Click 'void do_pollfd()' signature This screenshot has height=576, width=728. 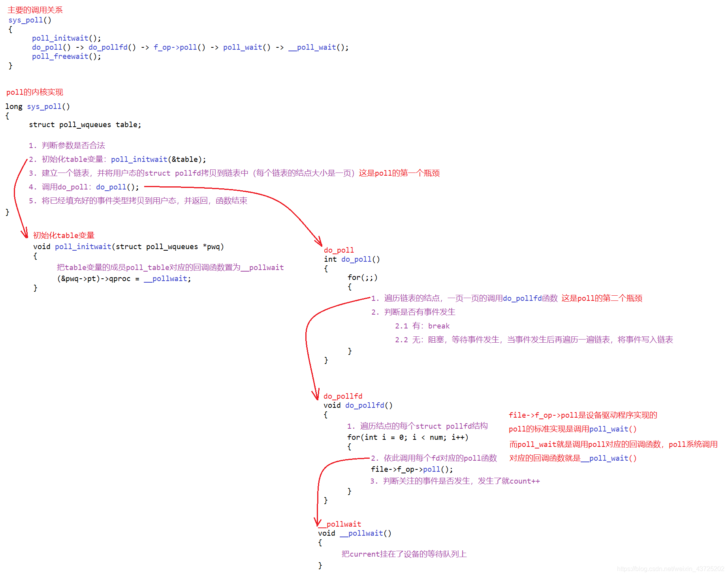coord(358,405)
